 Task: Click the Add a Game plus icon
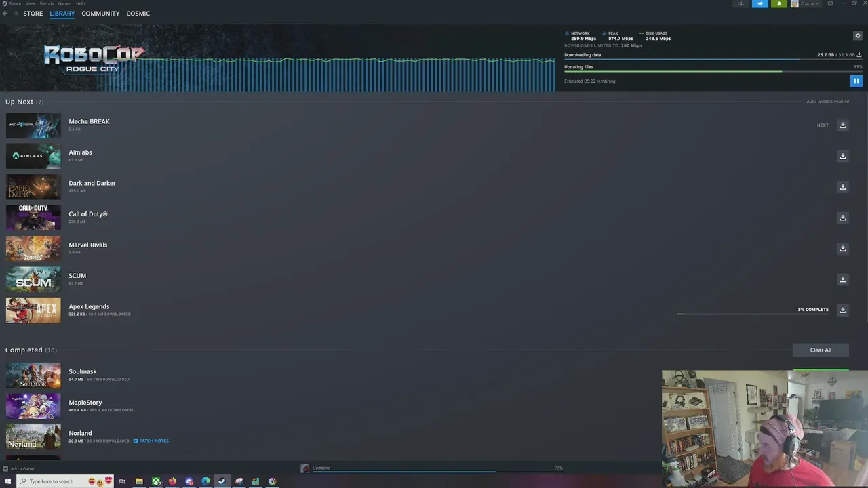point(5,468)
